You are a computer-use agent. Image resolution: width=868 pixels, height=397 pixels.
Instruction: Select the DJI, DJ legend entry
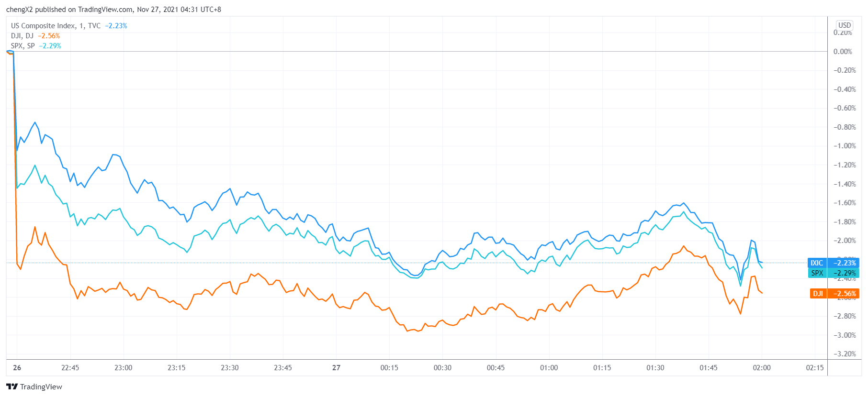click(22, 36)
